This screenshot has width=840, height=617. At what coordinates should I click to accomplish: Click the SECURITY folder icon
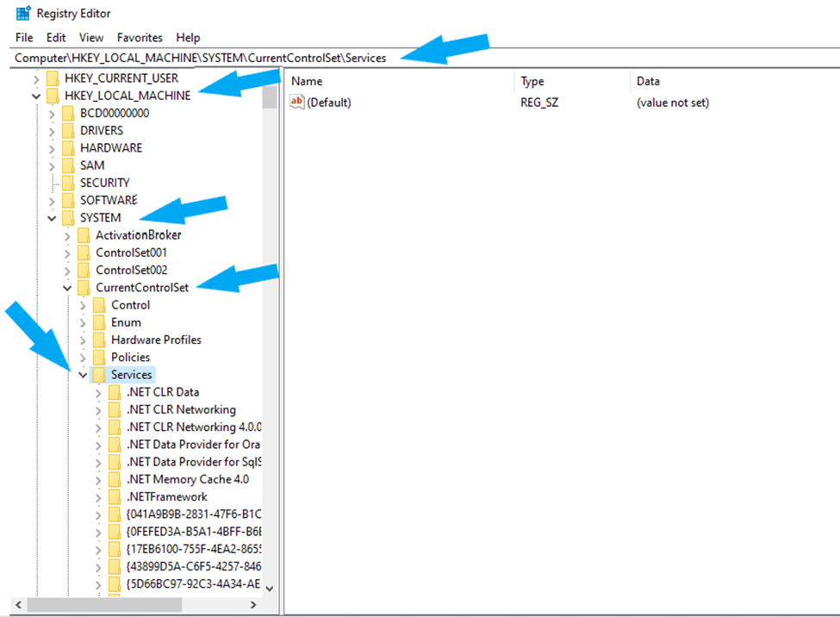pos(68,183)
